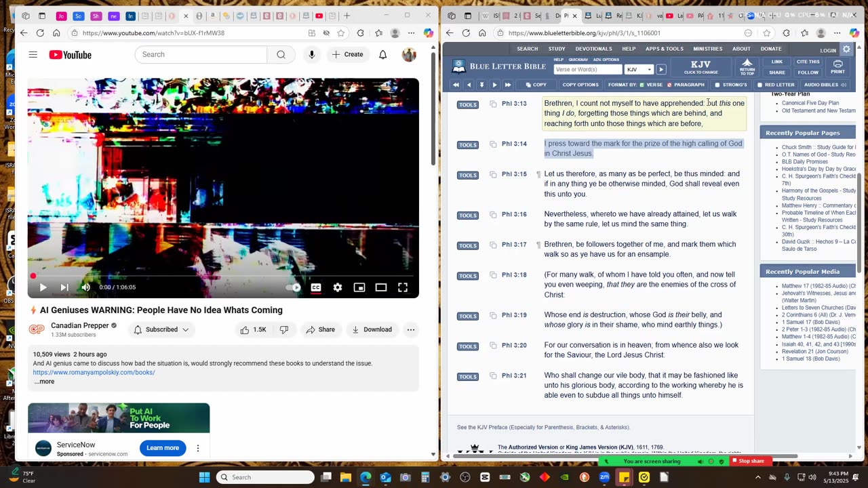The height and width of the screenshot is (488, 868).
Task: Open the YouTube hamburger guide menu
Action: coord(33,54)
